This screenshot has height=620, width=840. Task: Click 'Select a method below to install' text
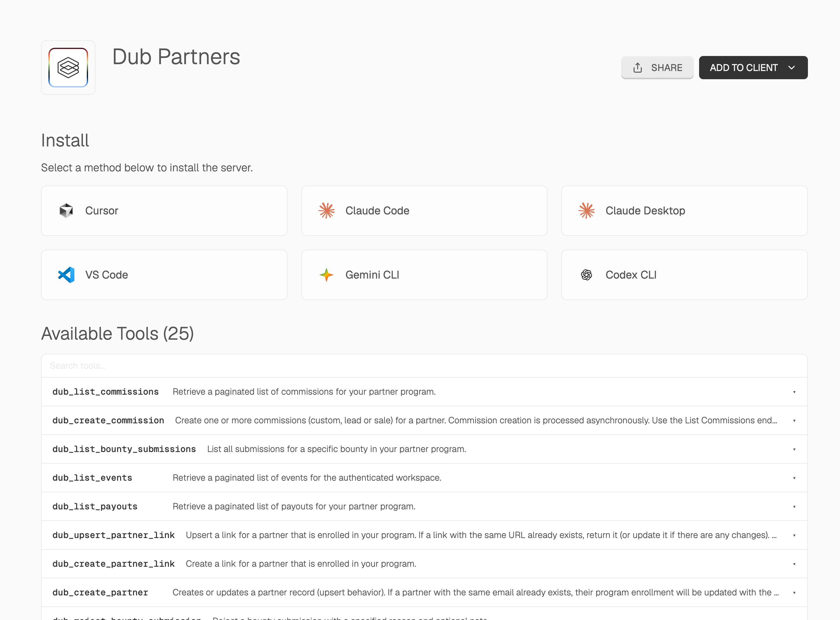pos(147,168)
